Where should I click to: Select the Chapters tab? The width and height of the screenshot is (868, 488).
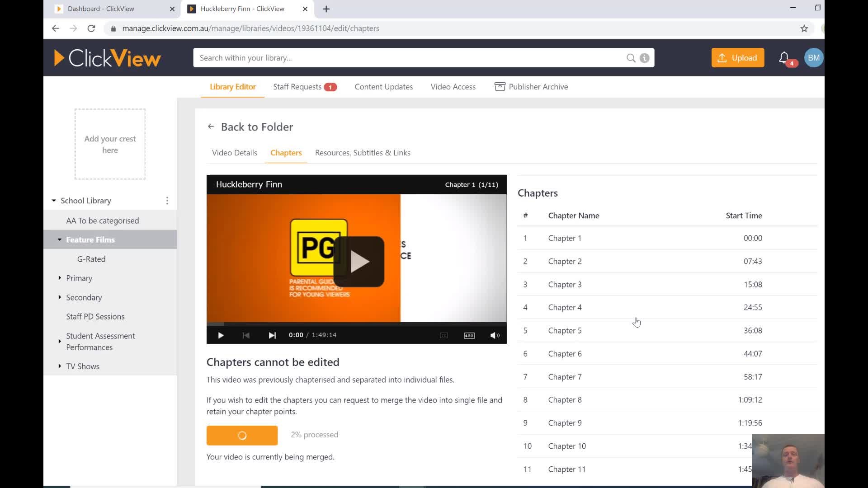tap(286, 153)
